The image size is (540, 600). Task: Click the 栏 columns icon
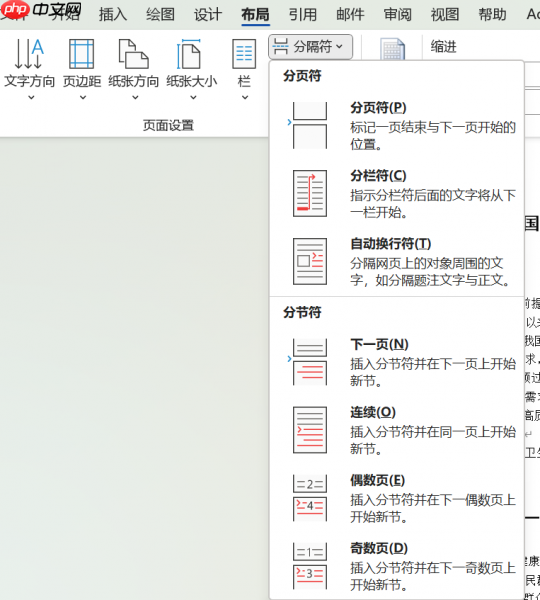(x=244, y=54)
